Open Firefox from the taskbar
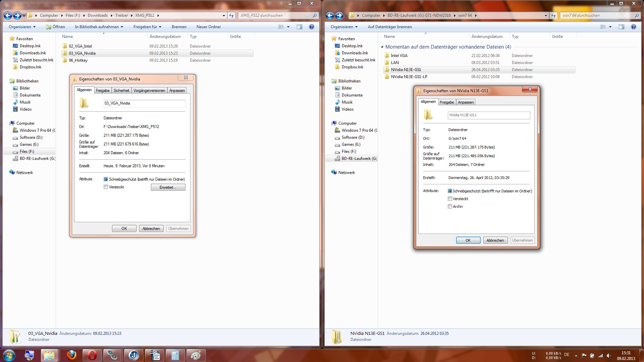 pyautogui.click(x=71, y=355)
